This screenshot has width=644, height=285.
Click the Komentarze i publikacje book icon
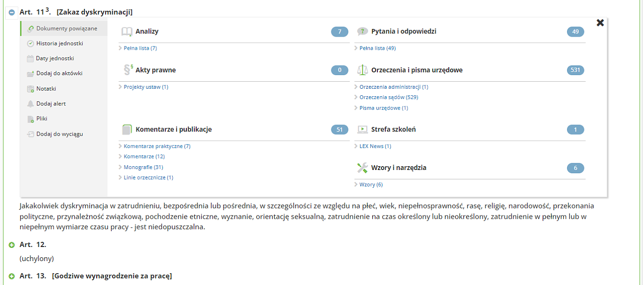[127, 130]
